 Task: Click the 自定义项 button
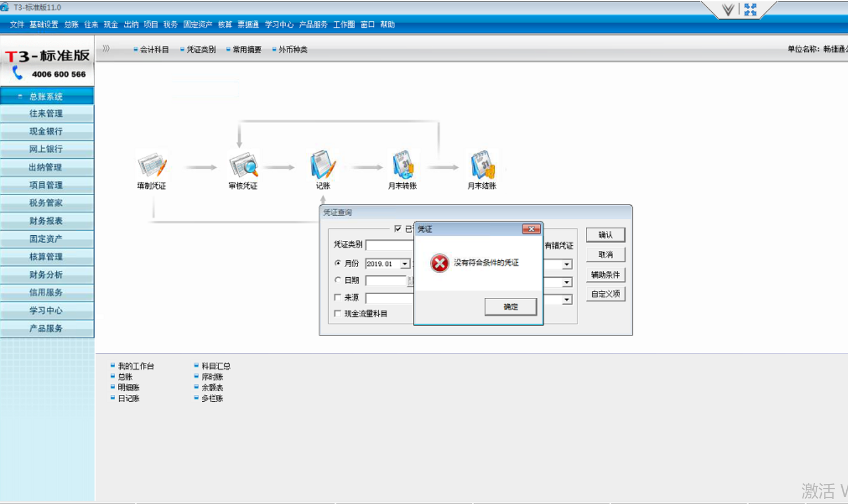(x=605, y=294)
